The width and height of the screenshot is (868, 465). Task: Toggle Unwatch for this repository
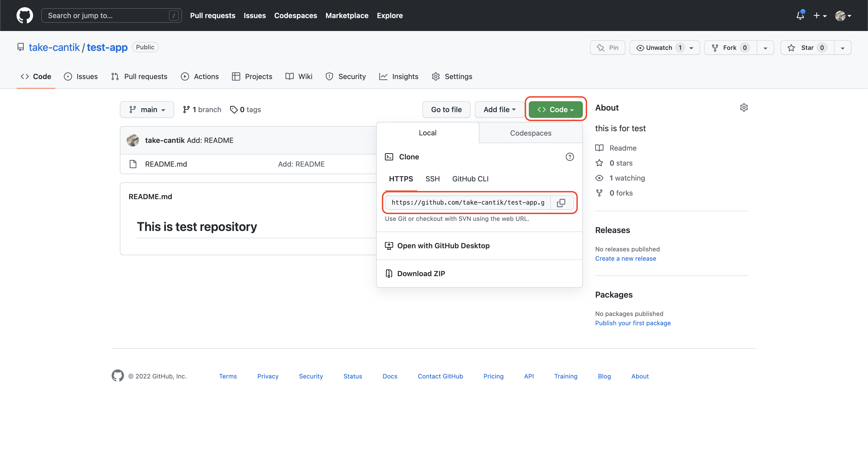tap(660, 48)
